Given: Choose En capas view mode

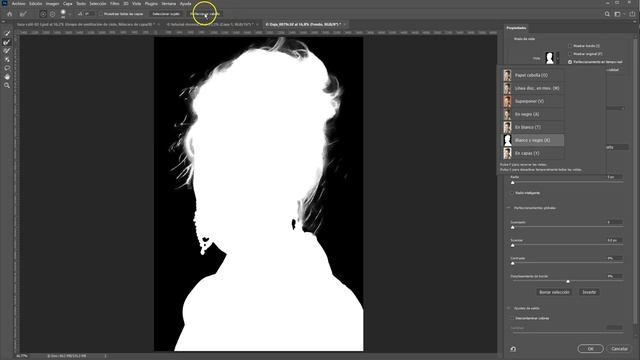Looking at the screenshot, I should click(x=533, y=153).
